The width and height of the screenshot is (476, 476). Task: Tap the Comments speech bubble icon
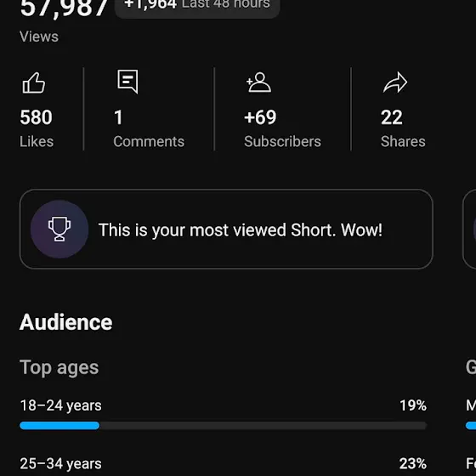pos(127,82)
